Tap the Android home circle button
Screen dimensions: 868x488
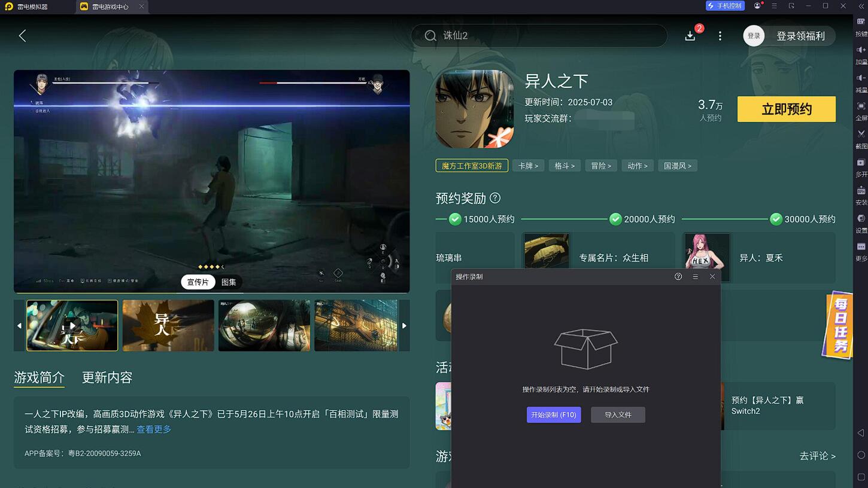(x=861, y=455)
